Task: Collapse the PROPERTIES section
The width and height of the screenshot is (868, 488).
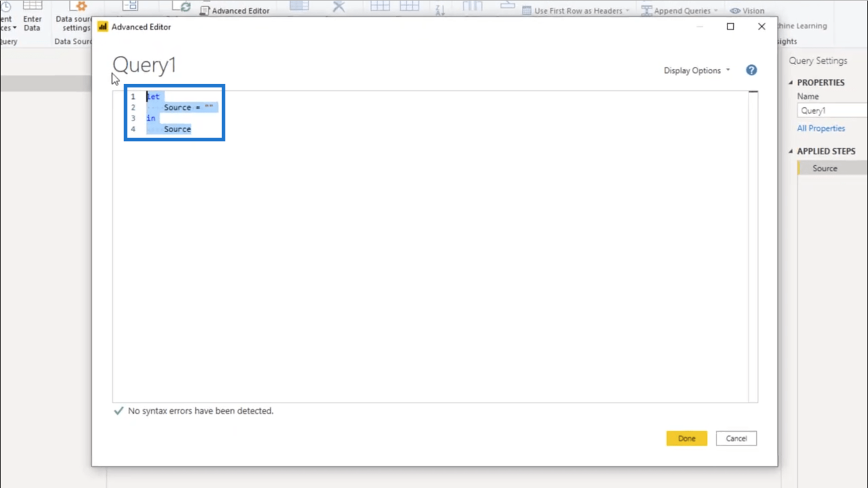Action: click(x=791, y=83)
